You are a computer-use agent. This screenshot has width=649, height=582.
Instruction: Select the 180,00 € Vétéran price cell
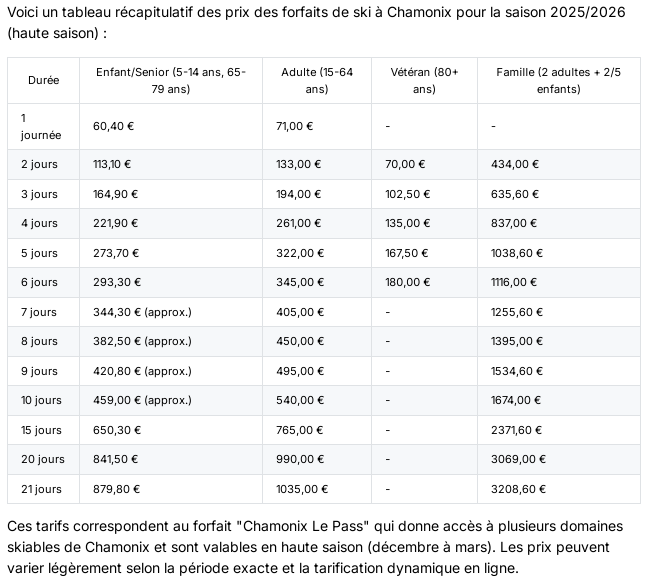[408, 282]
